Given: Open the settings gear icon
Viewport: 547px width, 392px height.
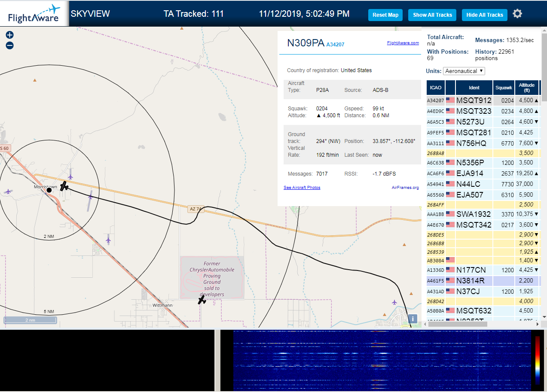Looking at the screenshot, I should point(517,14).
